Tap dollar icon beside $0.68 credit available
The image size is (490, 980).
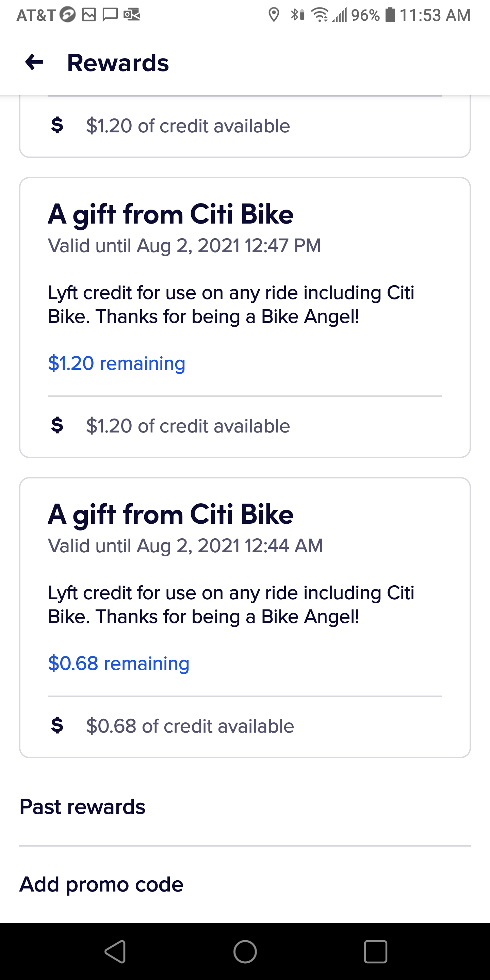click(57, 725)
